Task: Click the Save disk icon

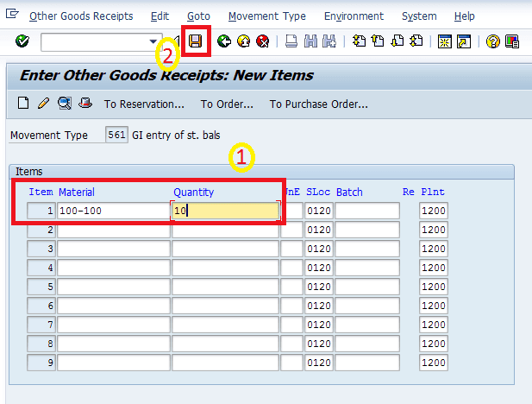Action: [x=196, y=41]
